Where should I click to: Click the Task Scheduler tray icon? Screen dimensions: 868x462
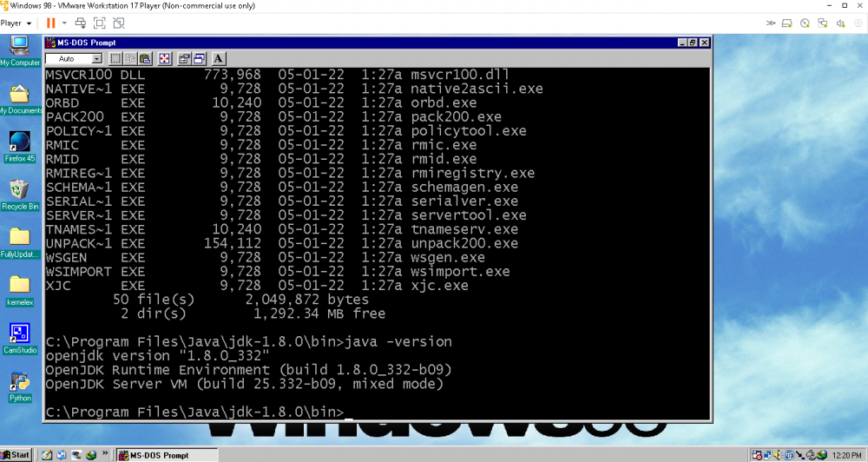757,455
